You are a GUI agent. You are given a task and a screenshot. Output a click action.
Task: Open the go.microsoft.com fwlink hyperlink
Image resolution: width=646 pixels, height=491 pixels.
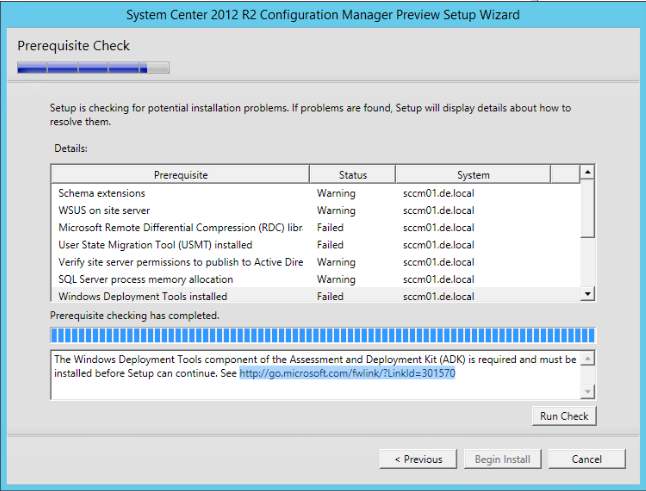(347, 373)
